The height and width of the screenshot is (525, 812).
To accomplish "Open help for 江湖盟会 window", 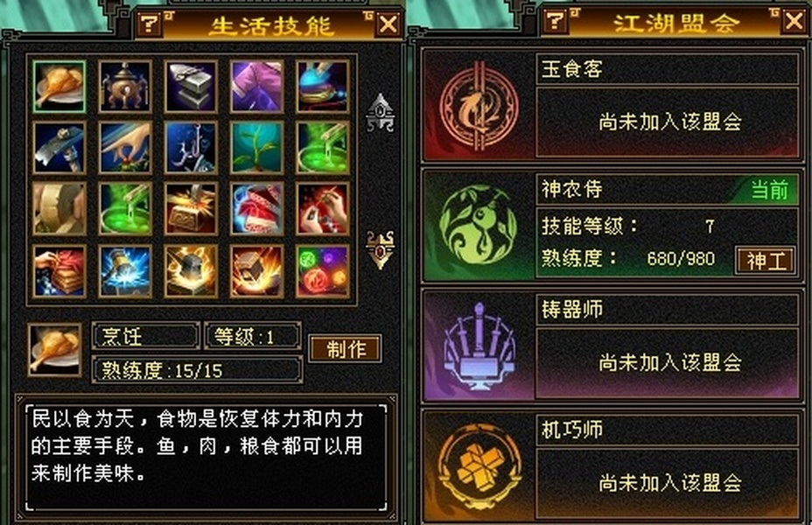I will click(555, 21).
